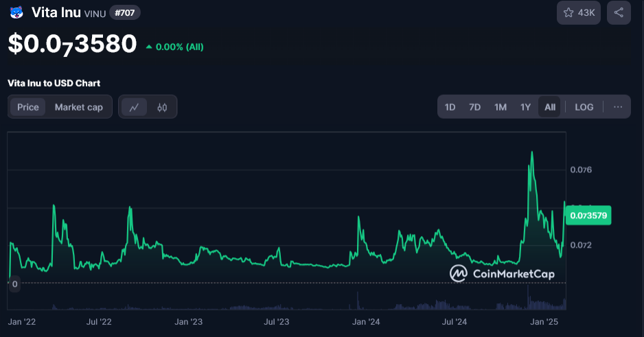The image size is (644, 337).
Task: Click the #707 rank badge
Action: (x=125, y=13)
